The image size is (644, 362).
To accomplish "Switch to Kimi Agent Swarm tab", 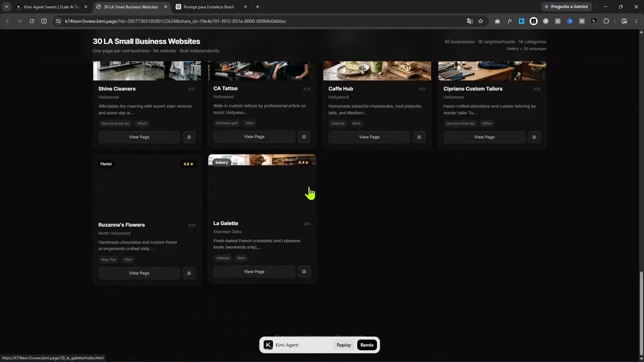I will [52, 7].
